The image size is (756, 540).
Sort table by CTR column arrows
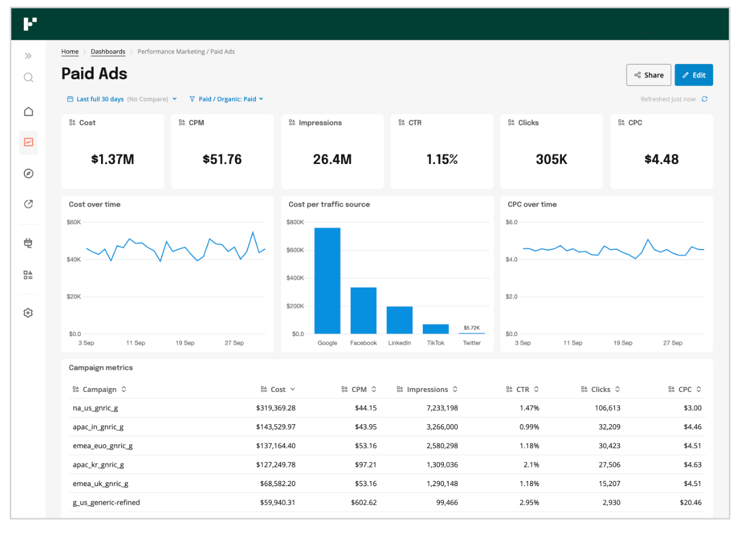tap(536, 390)
